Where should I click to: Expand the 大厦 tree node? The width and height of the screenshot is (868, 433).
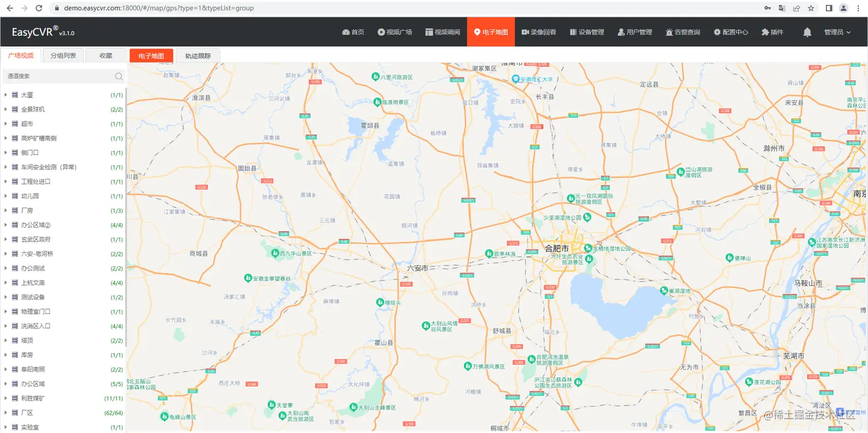[6, 95]
